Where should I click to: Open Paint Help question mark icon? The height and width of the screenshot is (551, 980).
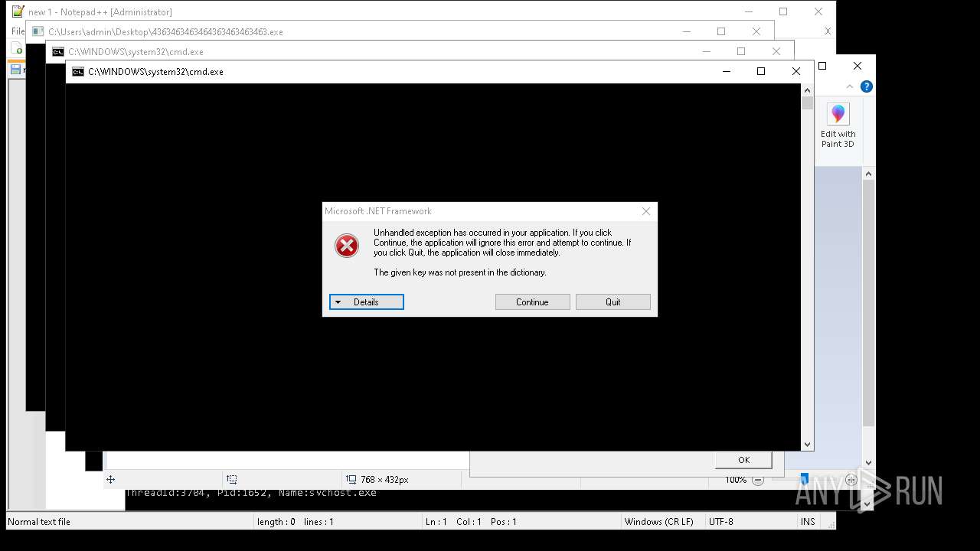[x=866, y=86]
